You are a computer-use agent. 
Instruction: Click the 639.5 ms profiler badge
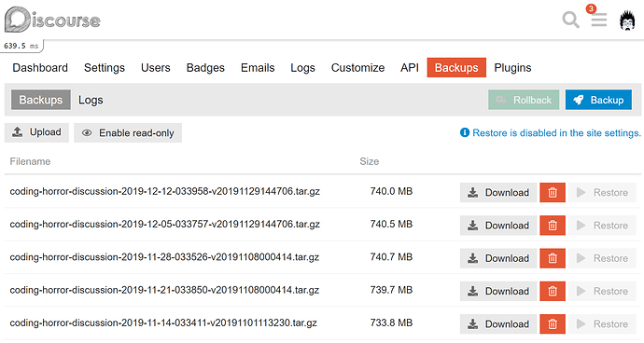(22, 46)
